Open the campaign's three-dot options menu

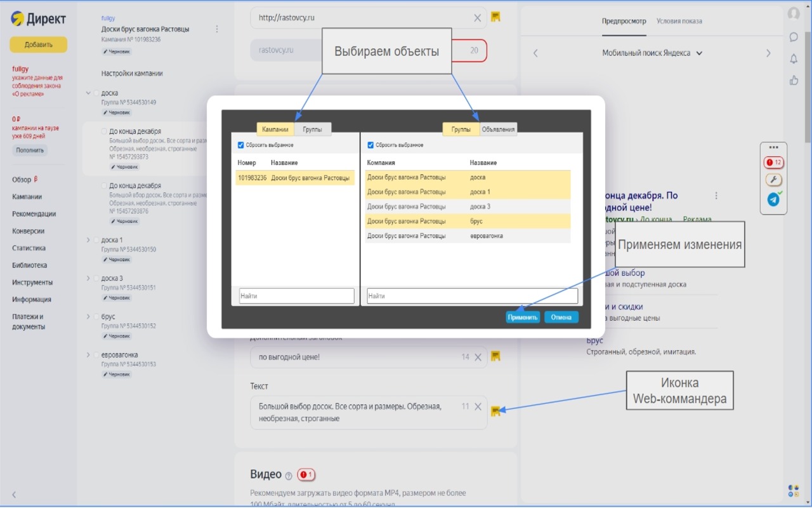pyautogui.click(x=217, y=29)
